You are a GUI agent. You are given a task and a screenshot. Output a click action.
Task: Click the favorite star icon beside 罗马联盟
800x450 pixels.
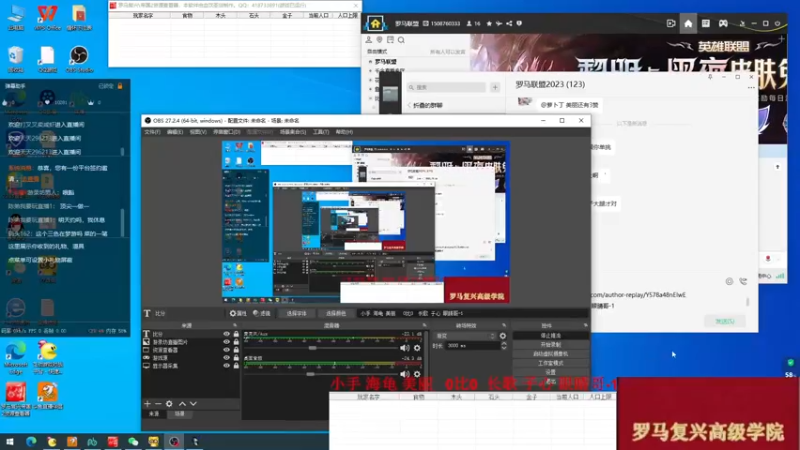[x=489, y=23]
